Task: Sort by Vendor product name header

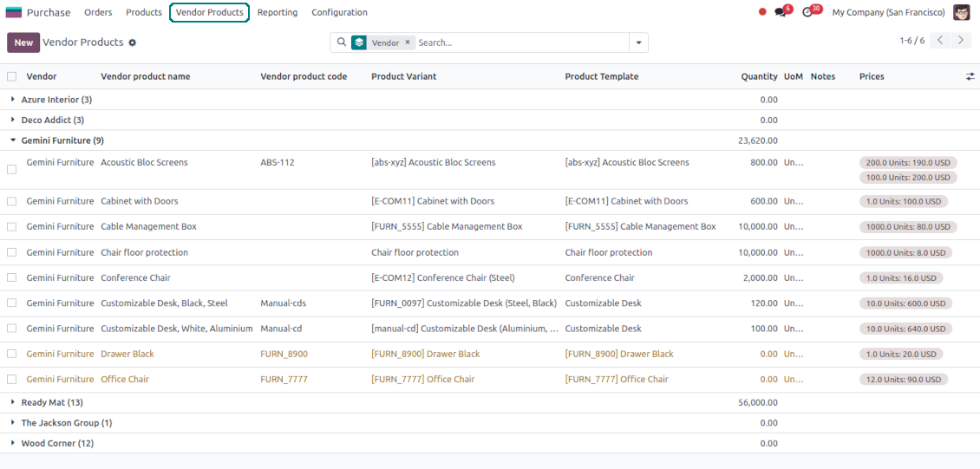Action: [x=146, y=76]
